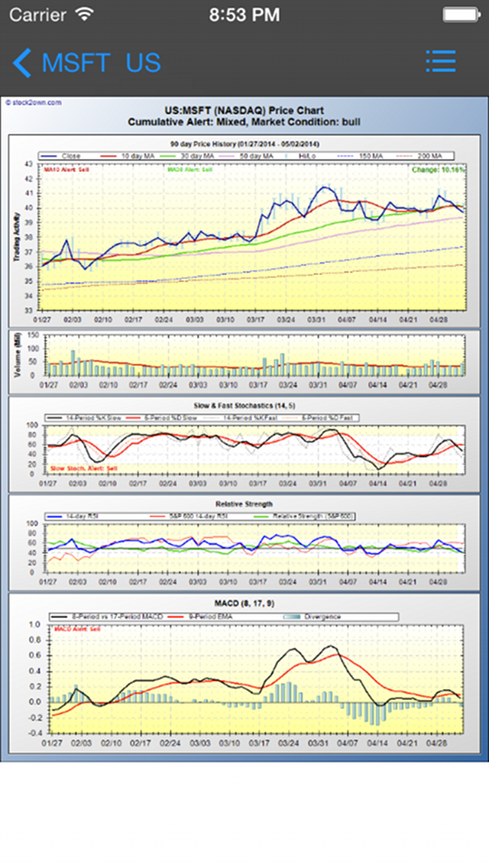Select the 10 day MA legend entry
Viewport: 489px width, 868px height.
pos(127,156)
